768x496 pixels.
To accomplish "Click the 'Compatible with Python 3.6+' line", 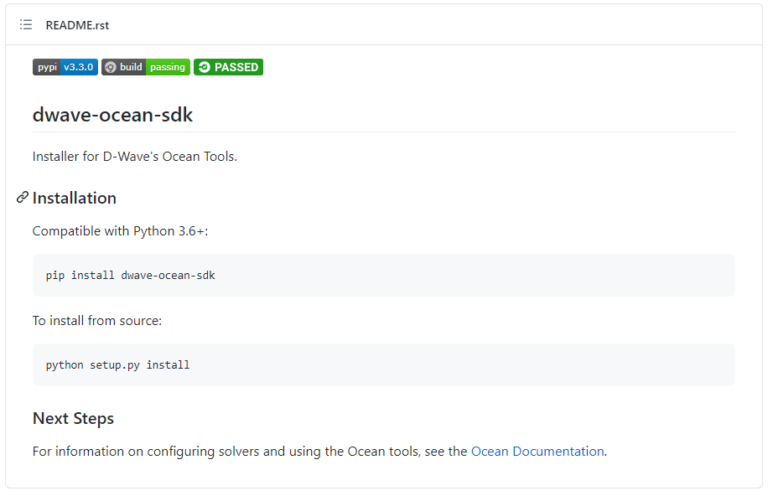I will coord(120,231).
